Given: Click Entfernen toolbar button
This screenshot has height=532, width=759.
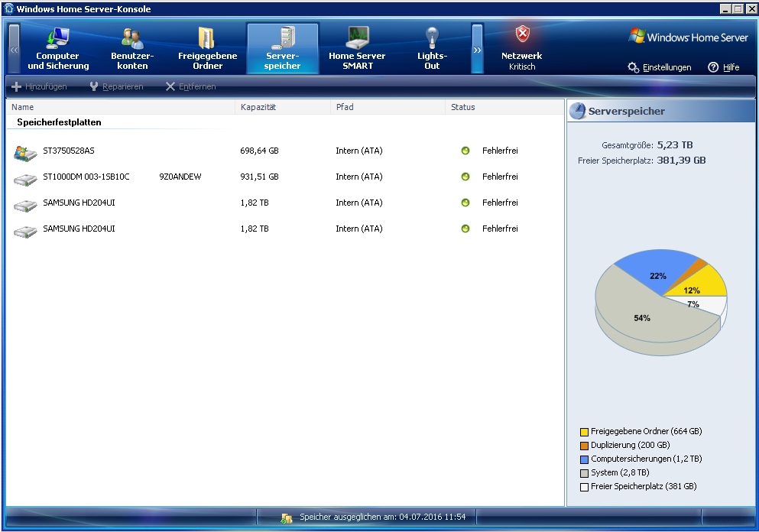Looking at the screenshot, I should (x=191, y=86).
